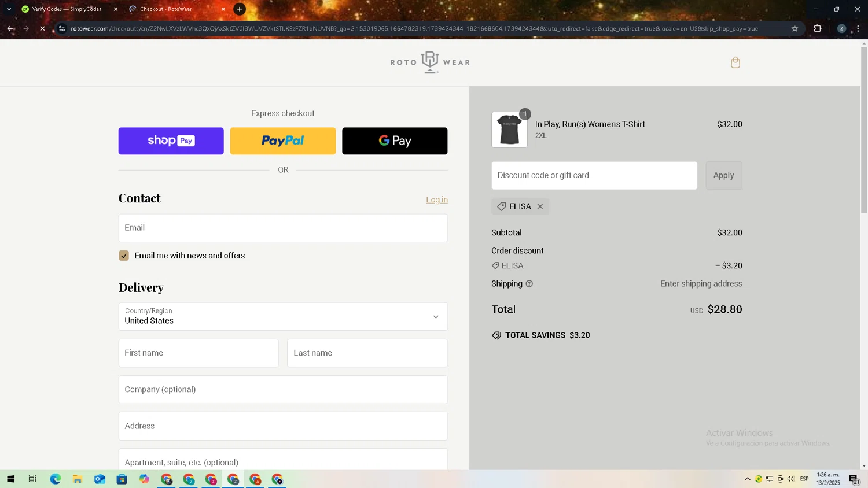868x488 pixels.
Task: Click the Total amount $28.80
Action: (x=724, y=309)
